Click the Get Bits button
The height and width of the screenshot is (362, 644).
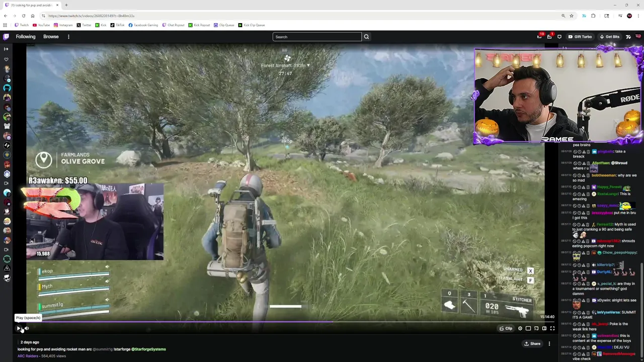(609, 37)
